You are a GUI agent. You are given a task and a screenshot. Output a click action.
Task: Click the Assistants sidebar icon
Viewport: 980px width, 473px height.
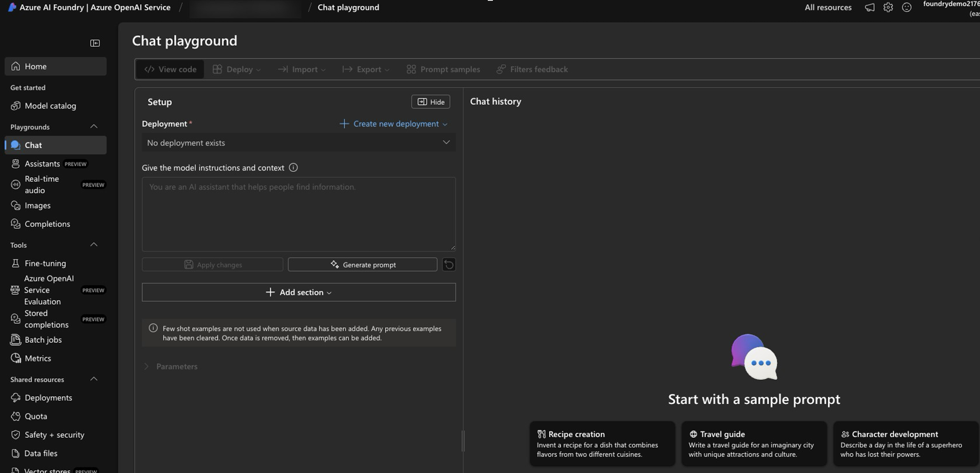[x=16, y=163]
